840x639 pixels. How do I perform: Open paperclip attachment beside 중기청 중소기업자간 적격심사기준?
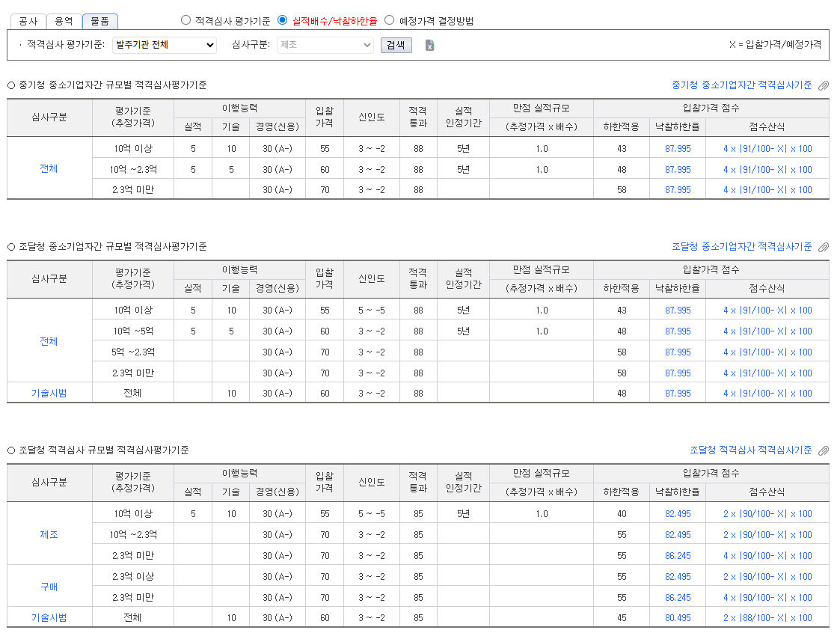pos(824,85)
